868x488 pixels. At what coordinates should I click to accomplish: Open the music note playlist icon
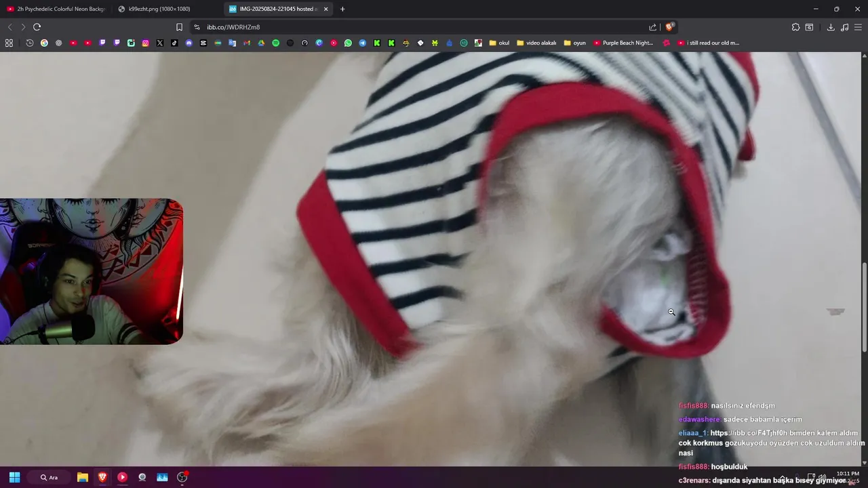[844, 27]
